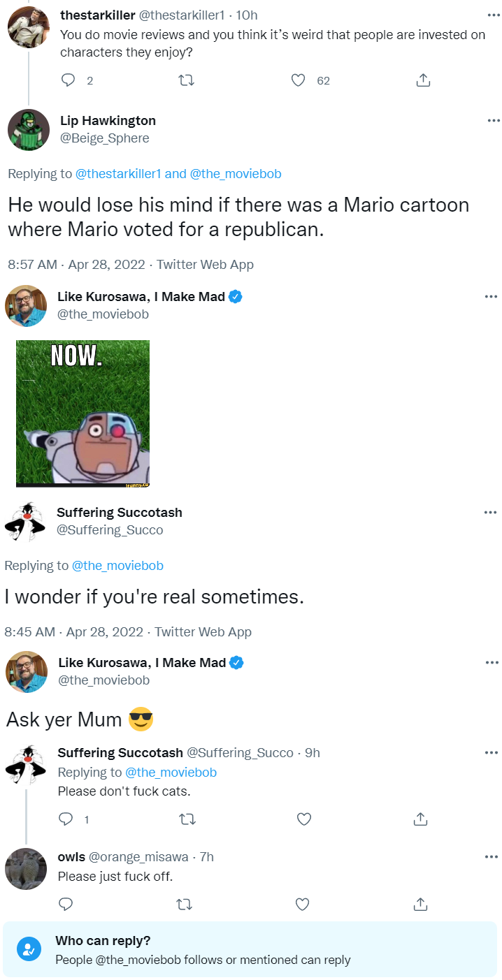Like owls' 'Please just fuck off' tweet

[x=302, y=905]
